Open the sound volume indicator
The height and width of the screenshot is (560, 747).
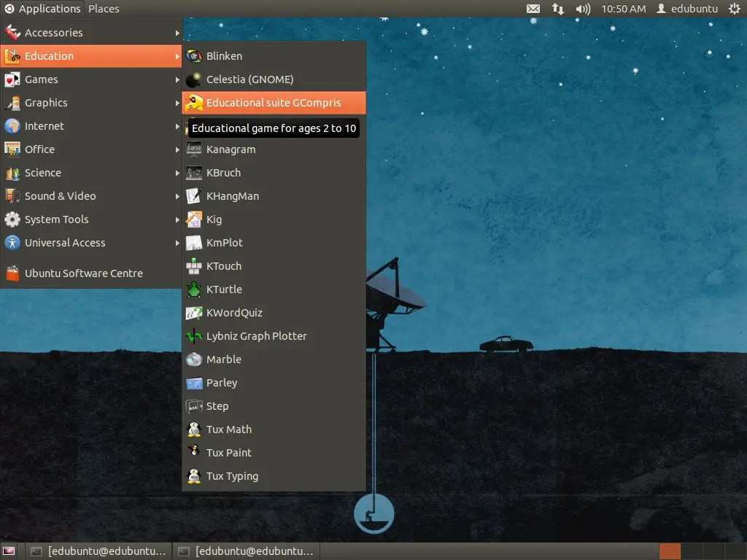click(x=583, y=9)
